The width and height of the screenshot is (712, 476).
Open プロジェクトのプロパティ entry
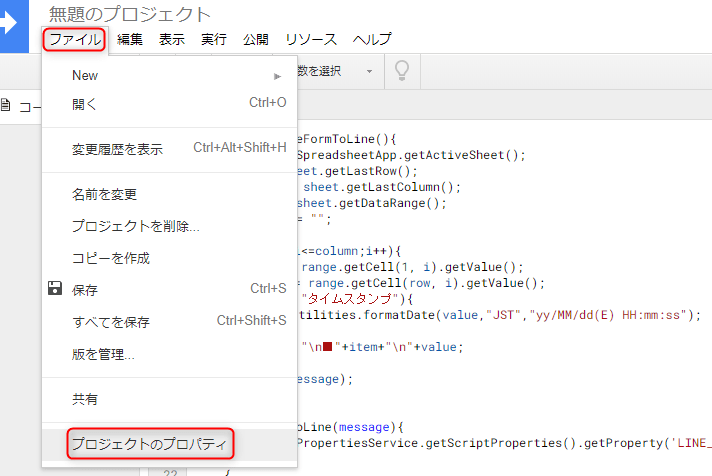coord(169,443)
